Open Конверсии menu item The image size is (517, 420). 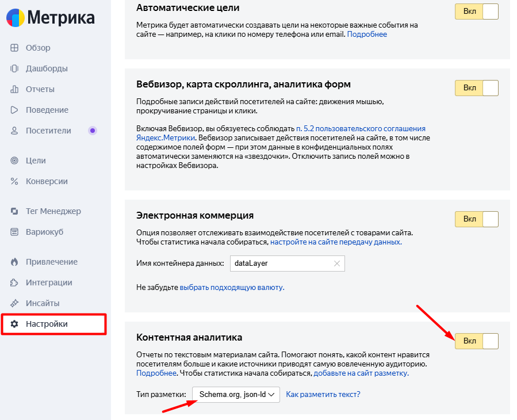47,181
